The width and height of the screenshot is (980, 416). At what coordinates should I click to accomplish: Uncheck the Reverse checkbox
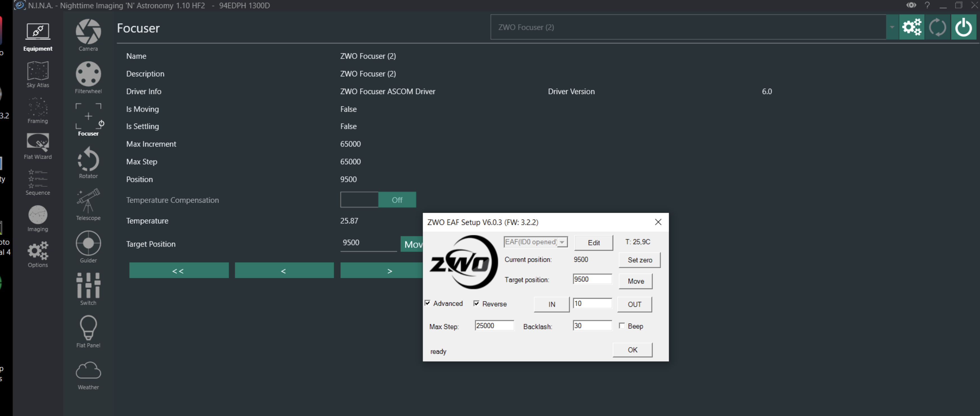pos(476,303)
